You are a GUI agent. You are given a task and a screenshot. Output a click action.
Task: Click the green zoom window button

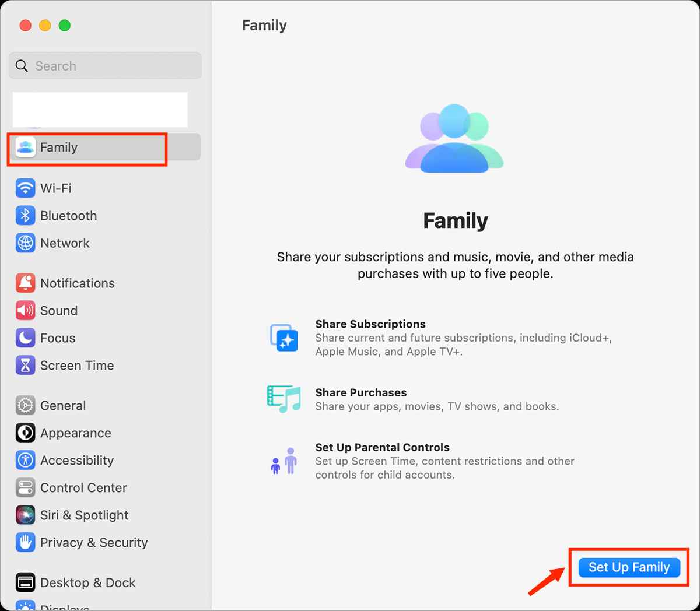pos(65,26)
